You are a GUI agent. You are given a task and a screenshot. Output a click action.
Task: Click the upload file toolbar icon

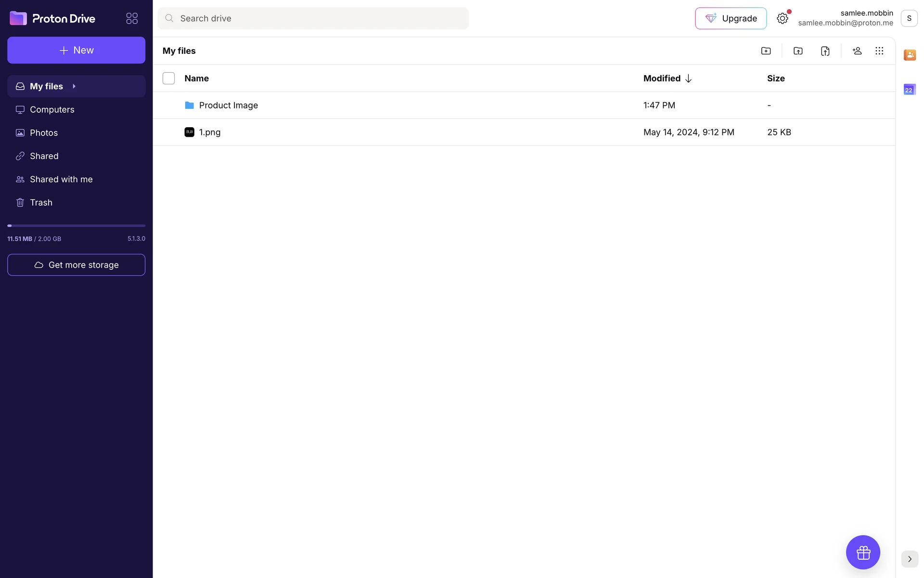click(825, 51)
